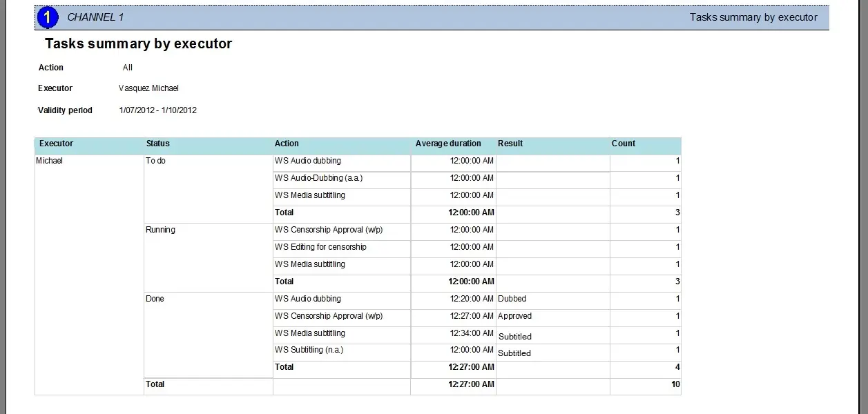The image size is (868, 414).
Task: Click the bold Tasks summary by executor title
Action: coord(138,43)
